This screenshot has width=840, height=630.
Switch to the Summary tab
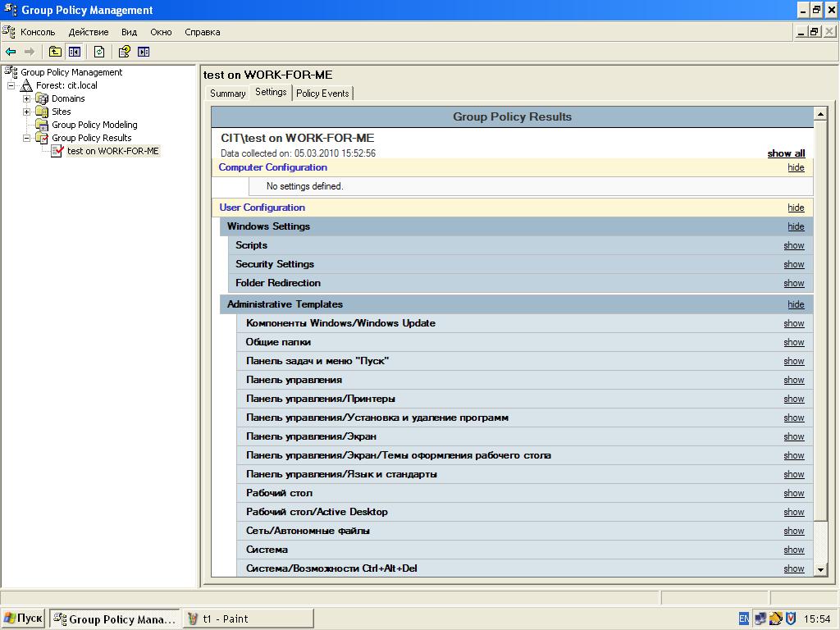click(x=228, y=94)
